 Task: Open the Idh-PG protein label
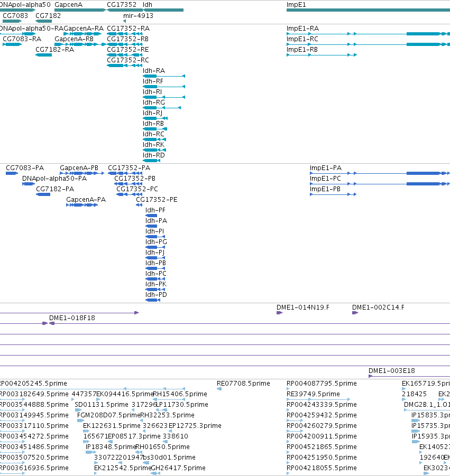click(x=156, y=242)
